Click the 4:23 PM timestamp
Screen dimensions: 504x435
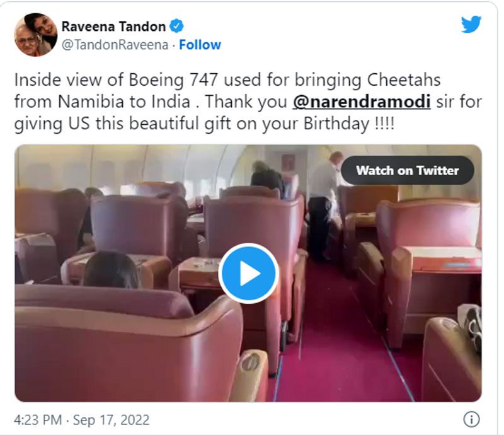point(38,420)
